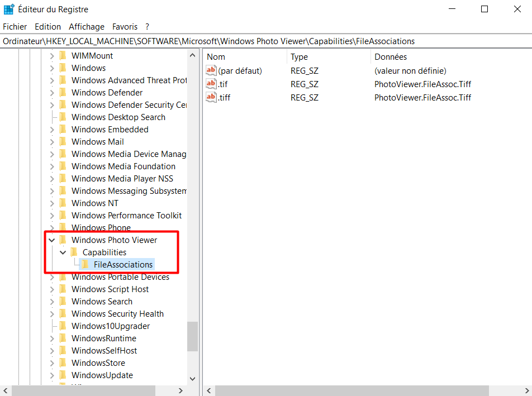532x396 pixels.
Task: Click the tree scrollbar up arrow
Action: [x=192, y=55]
